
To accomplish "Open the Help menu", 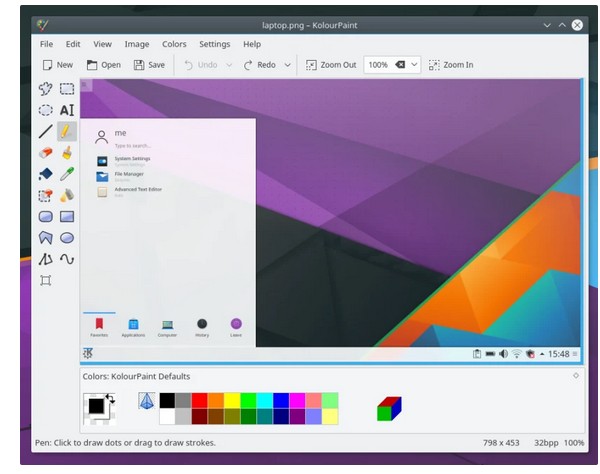I will click(x=252, y=44).
